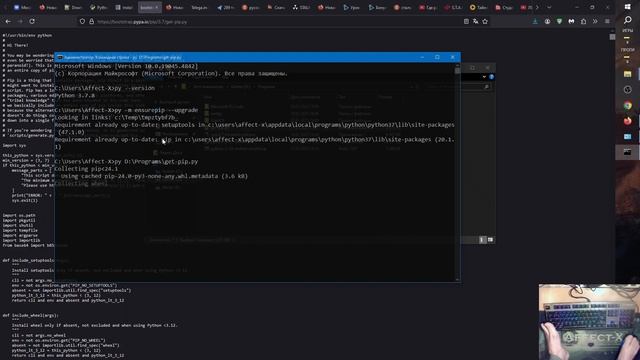Screen dimensions: 640x360
Task: Go back in Firefox history
Action: click(8, 21)
